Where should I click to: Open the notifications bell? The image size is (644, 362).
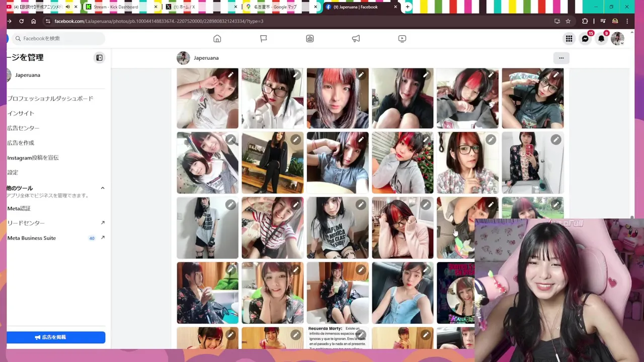pyautogui.click(x=601, y=39)
